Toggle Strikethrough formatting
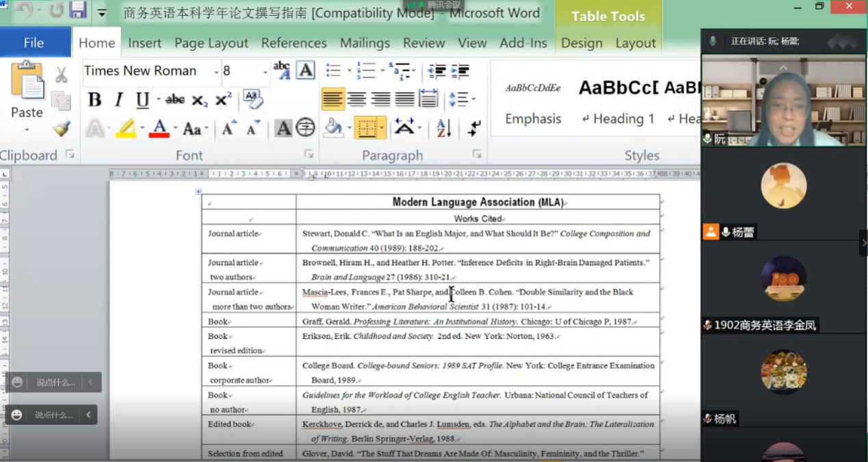This screenshot has width=868, height=462. click(174, 100)
